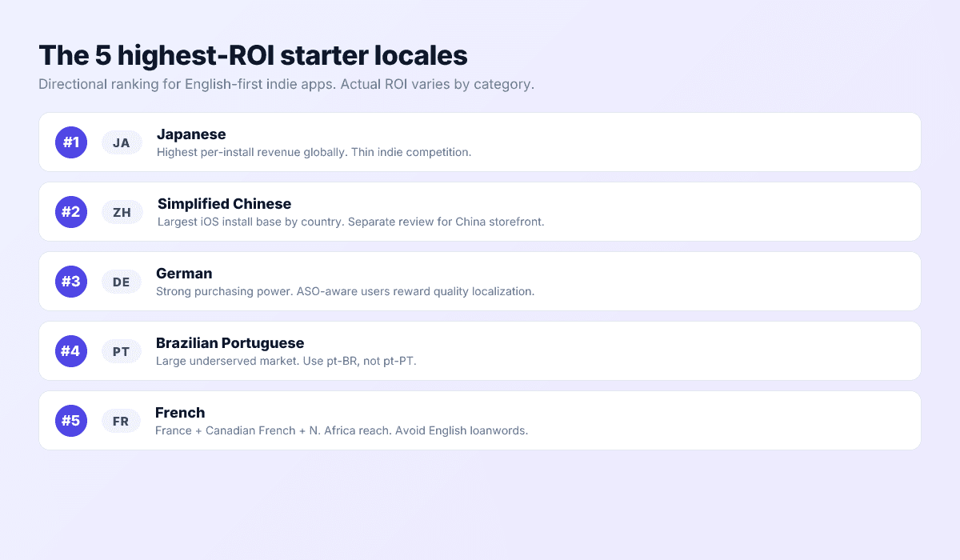
Task: Click the page title text
Action: (x=253, y=55)
